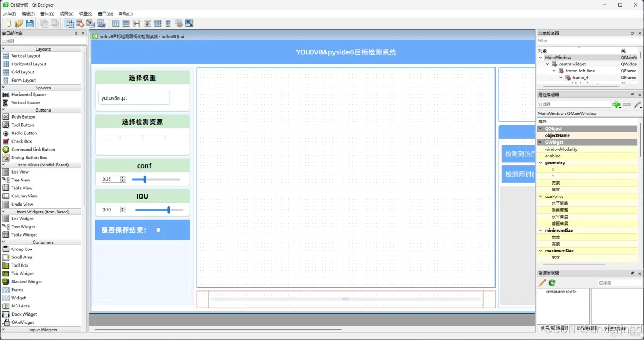Collapse the minimumSize property group
Image resolution: width=644 pixels, height=340 pixels.
pos(541,230)
